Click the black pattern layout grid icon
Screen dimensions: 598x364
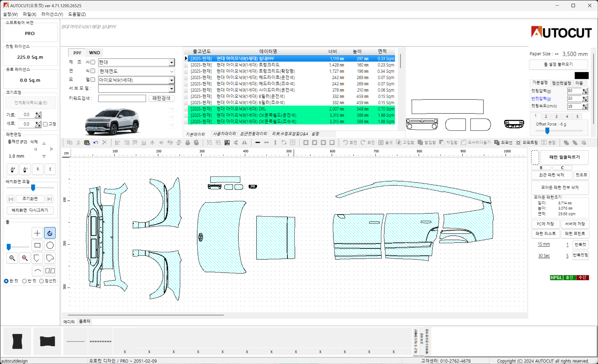click(227, 142)
